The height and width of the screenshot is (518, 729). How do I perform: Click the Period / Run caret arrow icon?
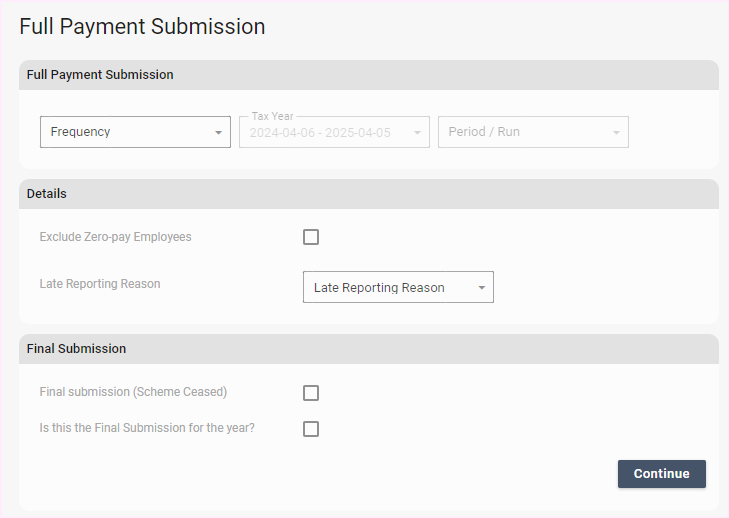(x=616, y=132)
